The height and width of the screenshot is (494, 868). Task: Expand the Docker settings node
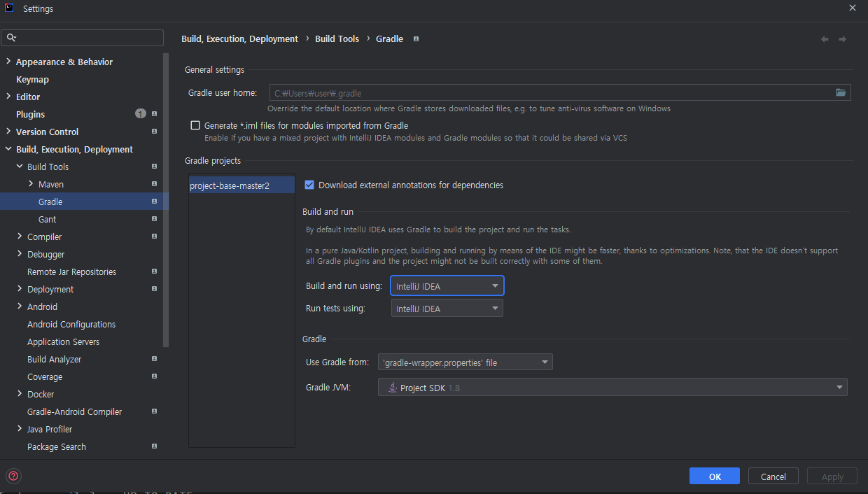click(x=20, y=394)
